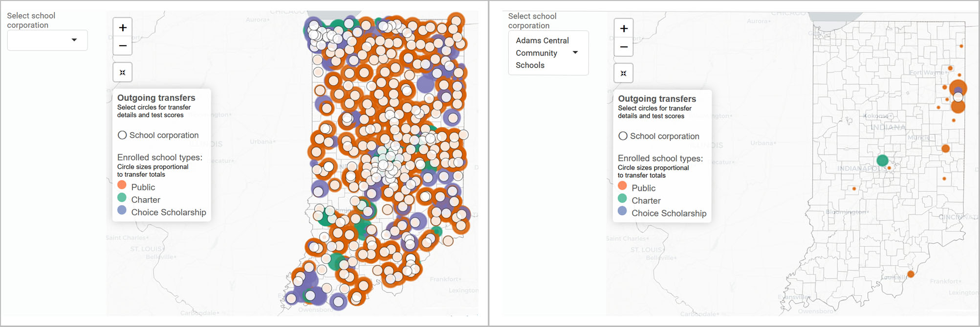
Task: Click the orange Public swatch in right legend
Action: (x=622, y=186)
